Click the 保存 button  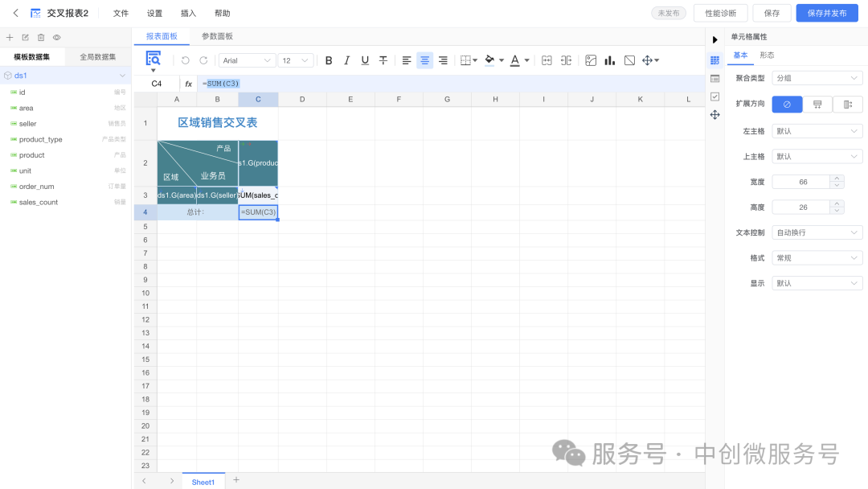(x=772, y=14)
